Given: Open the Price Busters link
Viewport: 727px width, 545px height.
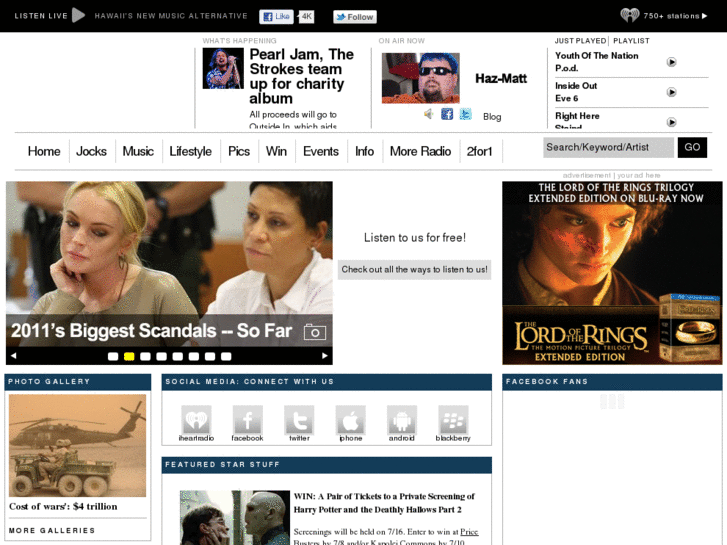Looking at the screenshot, I should [469, 532].
